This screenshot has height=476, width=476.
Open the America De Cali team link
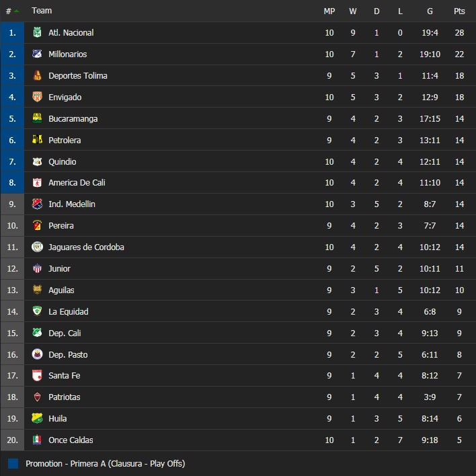[x=77, y=182]
